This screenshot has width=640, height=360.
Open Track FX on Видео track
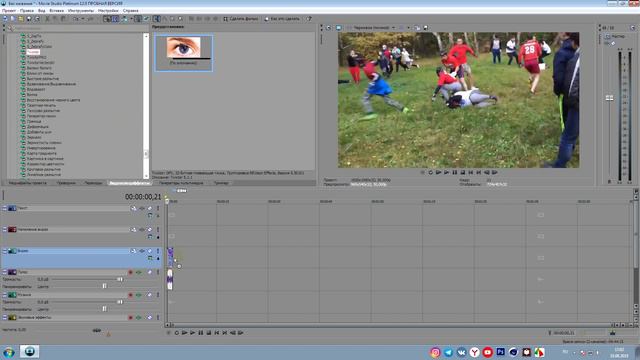click(142, 251)
